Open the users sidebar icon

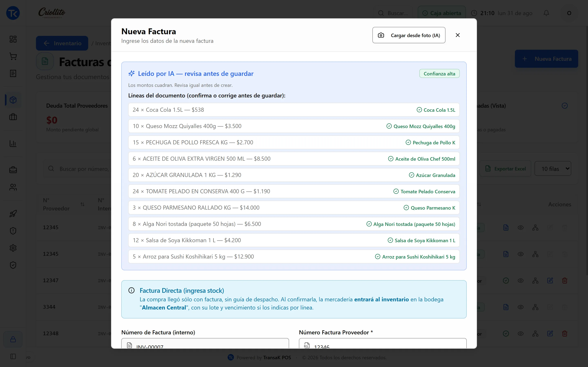[13, 187]
